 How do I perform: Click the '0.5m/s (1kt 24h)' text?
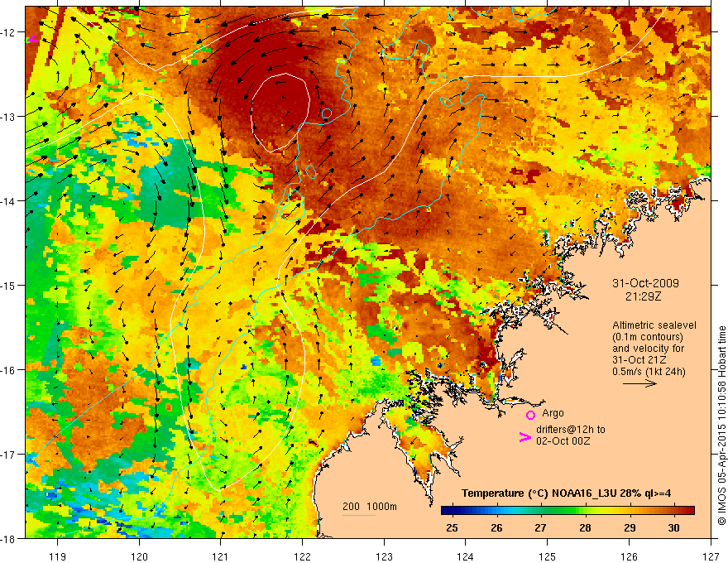(x=649, y=371)
